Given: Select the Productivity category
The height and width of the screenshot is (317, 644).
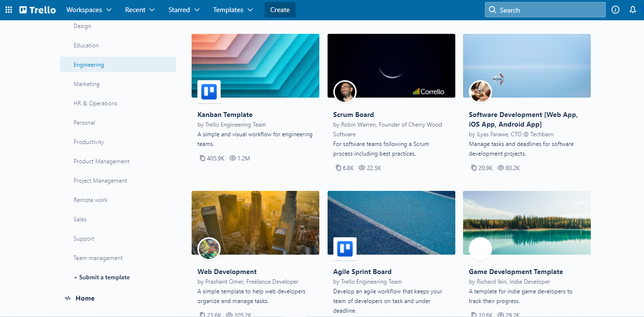Looking at the screenshot, I should tap(89, 142).
